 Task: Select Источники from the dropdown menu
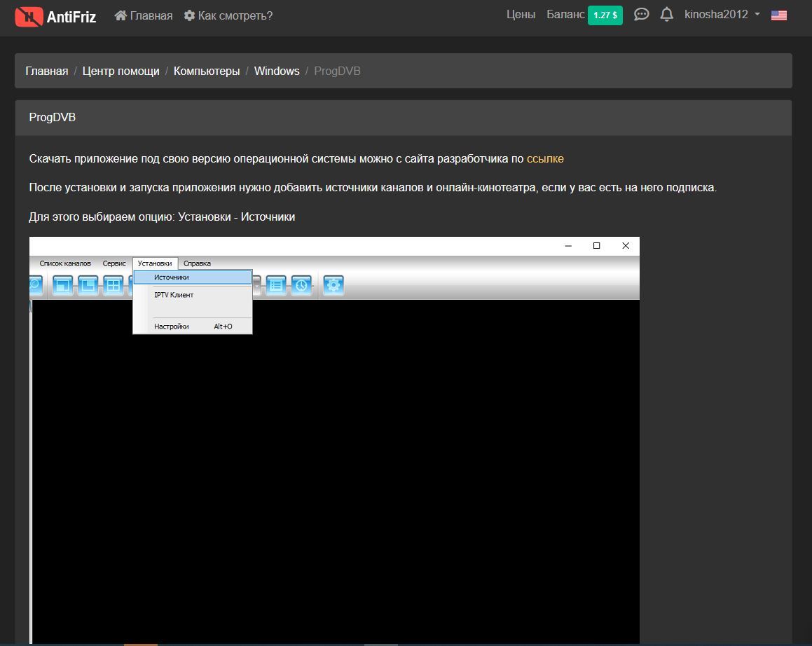pyautogui.click(x=193, y=277)
